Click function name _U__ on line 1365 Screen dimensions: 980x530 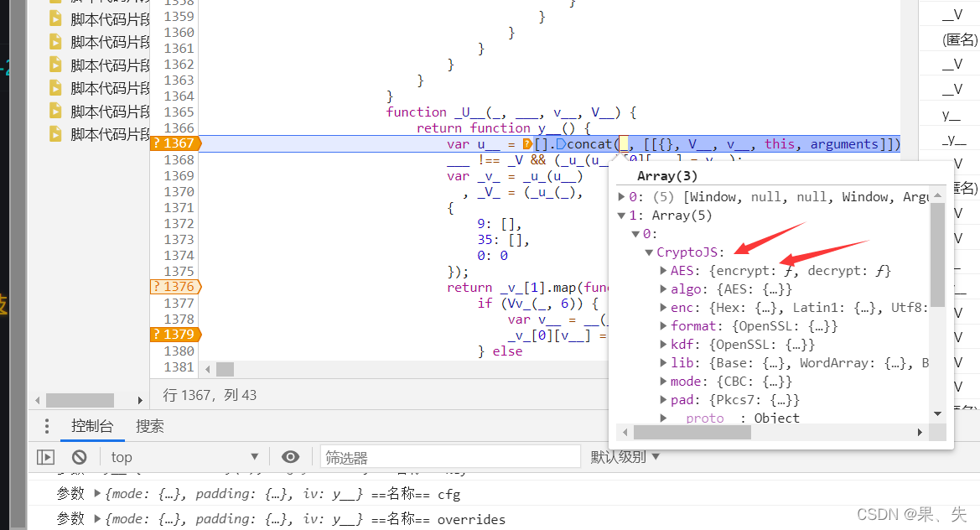[470, 112]
